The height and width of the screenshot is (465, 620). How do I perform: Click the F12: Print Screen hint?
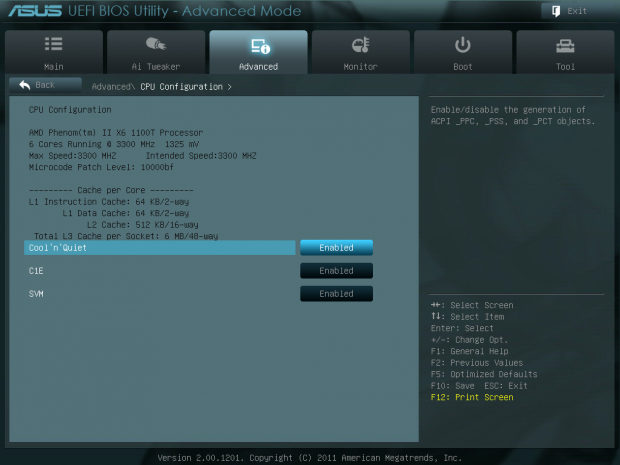point(471,397)
